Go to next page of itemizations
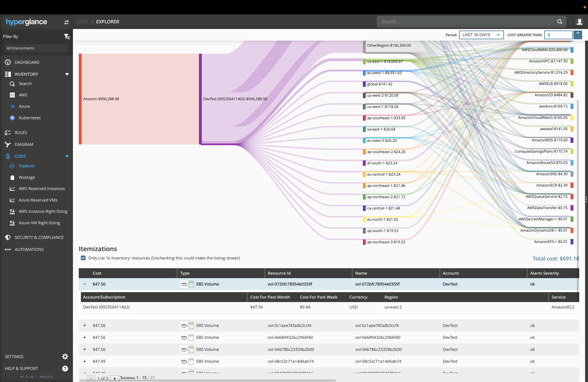 click(115, 378)
